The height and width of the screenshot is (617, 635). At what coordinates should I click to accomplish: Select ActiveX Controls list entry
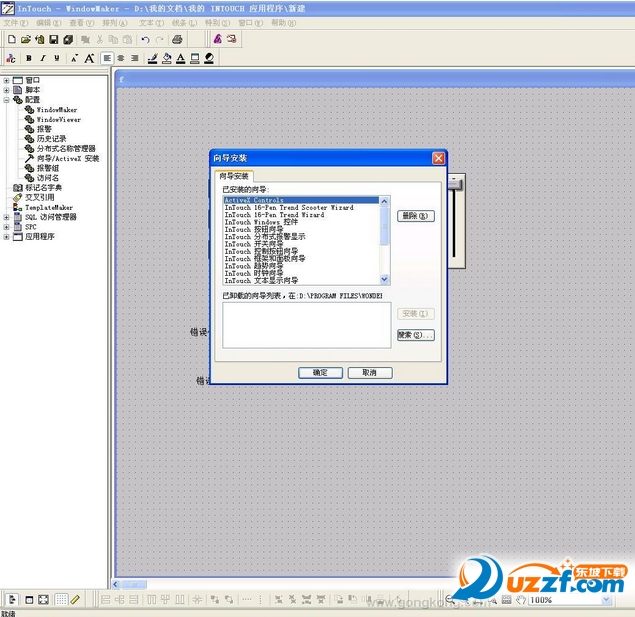click(301, 200)
